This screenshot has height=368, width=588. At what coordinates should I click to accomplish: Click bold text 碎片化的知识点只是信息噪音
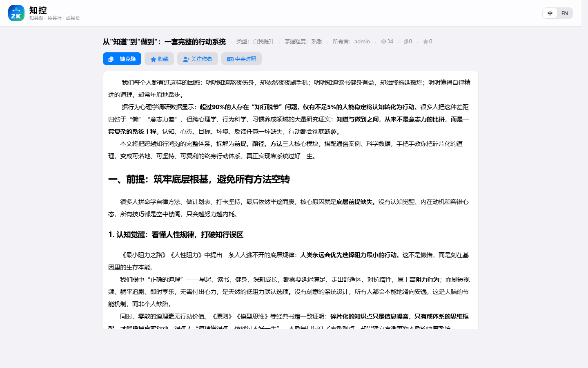(x=370, y=316)
